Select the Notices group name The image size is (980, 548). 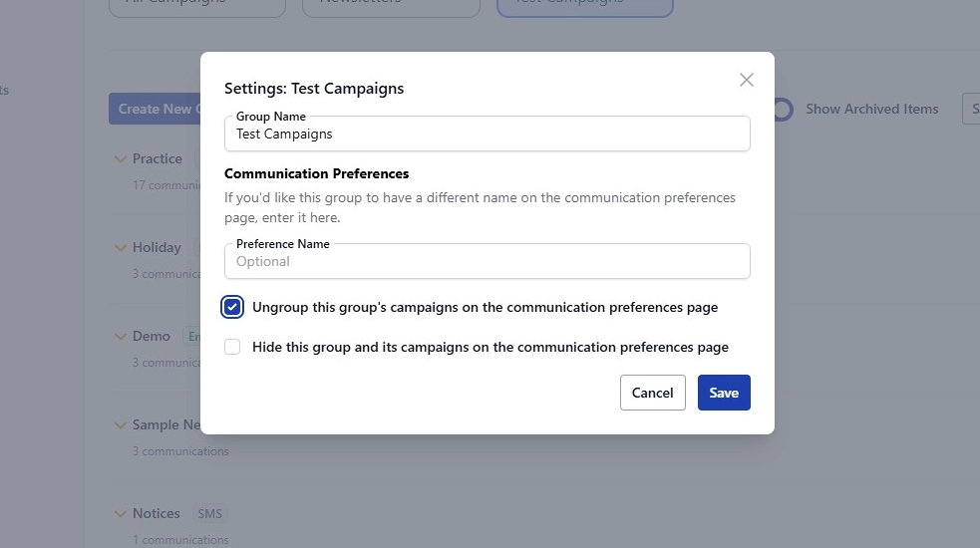click(x=157, y=513)
